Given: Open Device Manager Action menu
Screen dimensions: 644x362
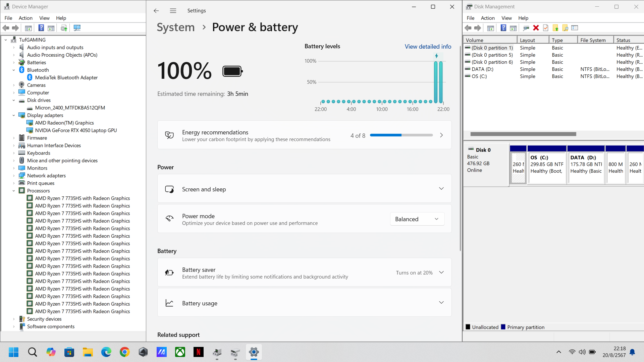Looking at the screenshot, I should click(25, 18).
